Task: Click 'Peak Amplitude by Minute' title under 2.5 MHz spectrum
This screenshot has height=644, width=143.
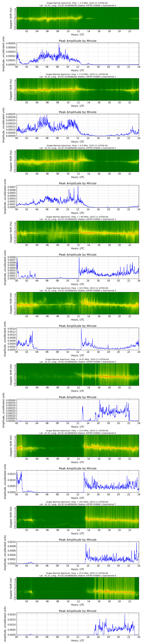Action: coord(78,41)
